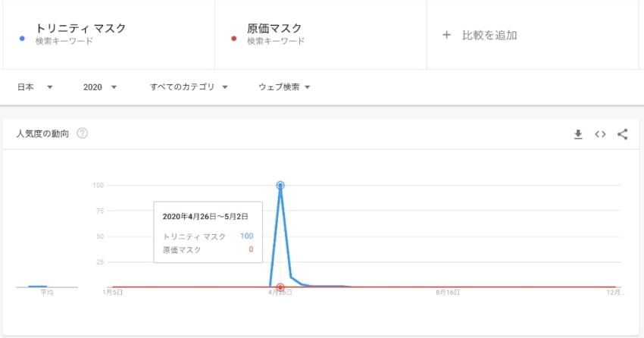
Task: Open the 日本 region dropdown
Action: (35, 87)
